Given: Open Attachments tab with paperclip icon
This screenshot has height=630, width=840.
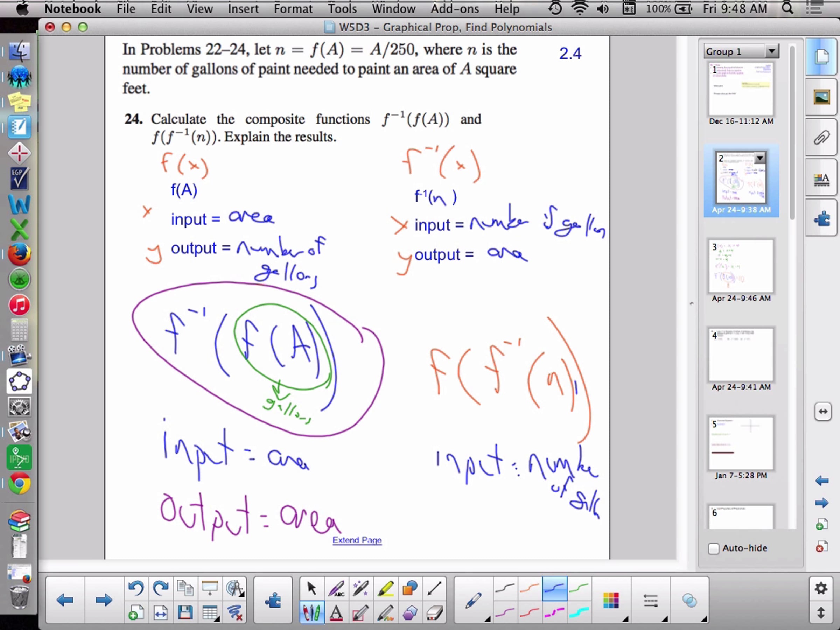Looking at the screenshot, I should [x=821, y=138].
